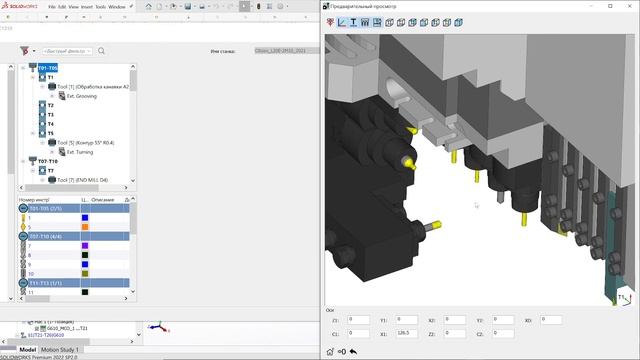Viewport: 640px width, 360px height.
Task: Click the back arrow button in preview window
Action: [x=353, y=351]
